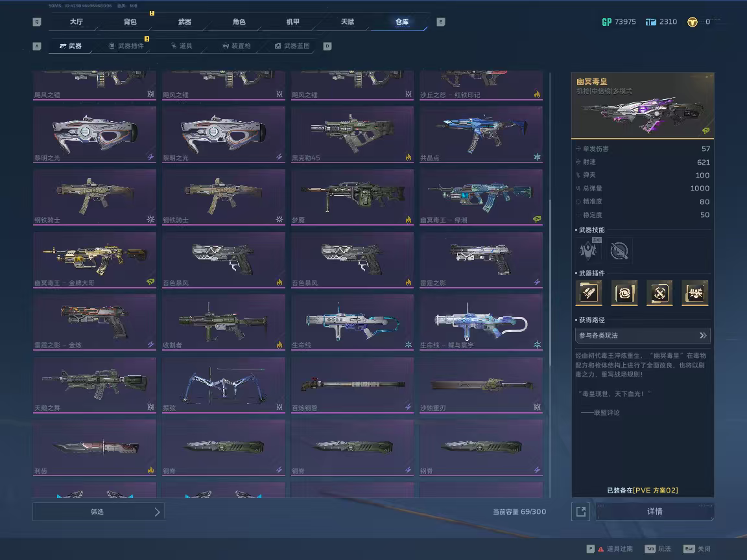Click the 关闭 close hint button
This screenshot has height=560, width=747.
point(698,549)
